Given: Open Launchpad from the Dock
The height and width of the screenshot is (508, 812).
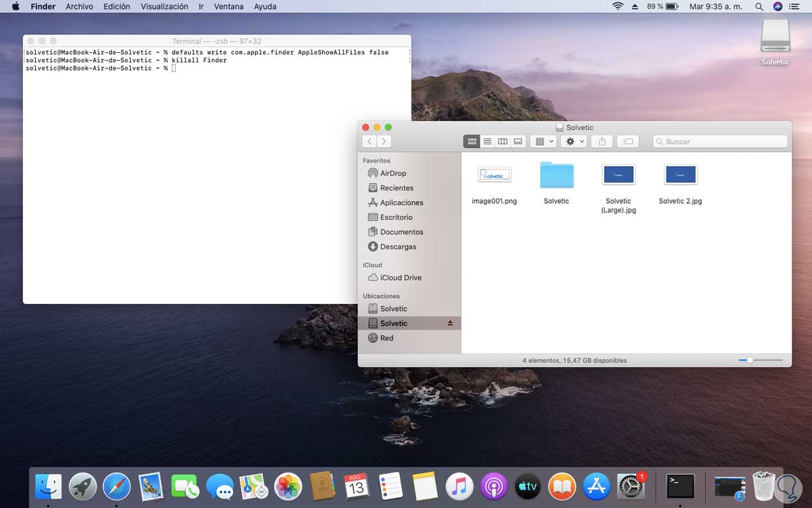Looking at the screenshot, I should click(83, 486).
